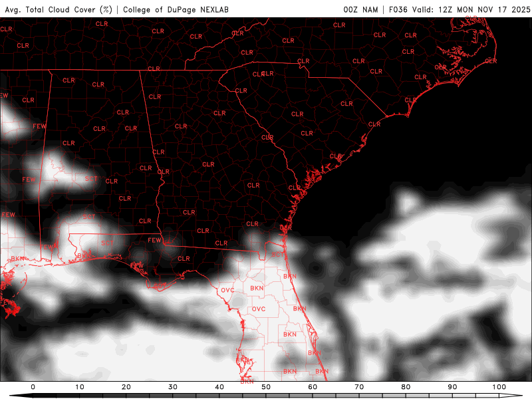This screenshot has height=399, width=532.
Task: Select the '00Z NAM' model run label
Action: (360, 9)
